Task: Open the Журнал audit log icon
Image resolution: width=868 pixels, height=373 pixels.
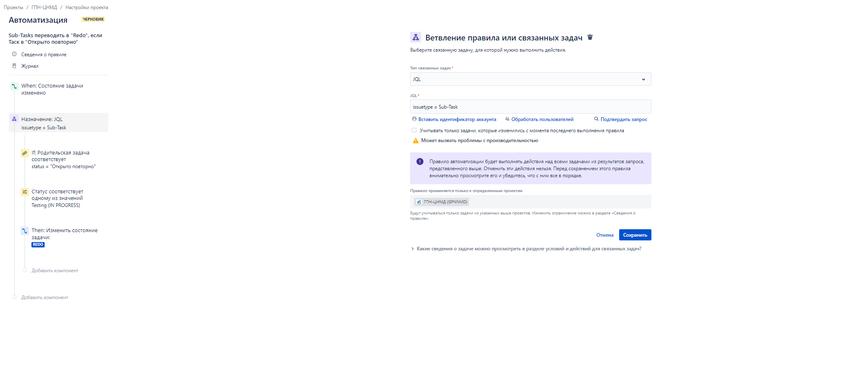Action: click(x=14, y=66)
